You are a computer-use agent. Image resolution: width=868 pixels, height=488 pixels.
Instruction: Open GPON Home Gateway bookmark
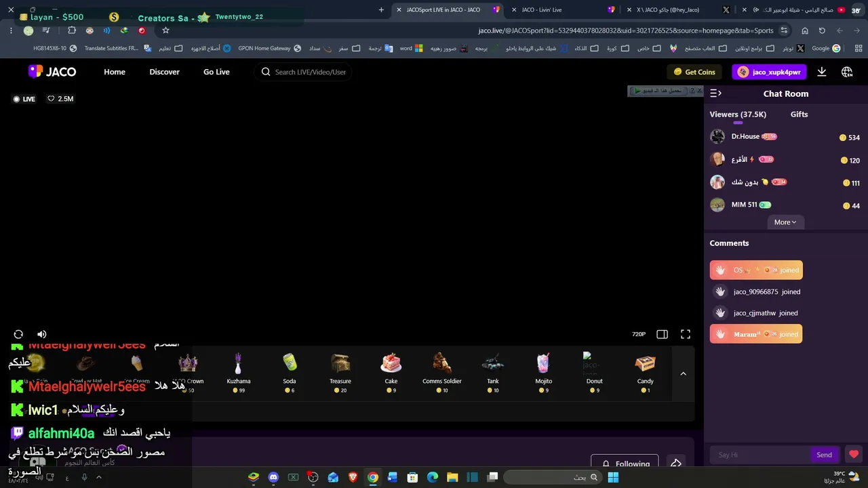270,49
